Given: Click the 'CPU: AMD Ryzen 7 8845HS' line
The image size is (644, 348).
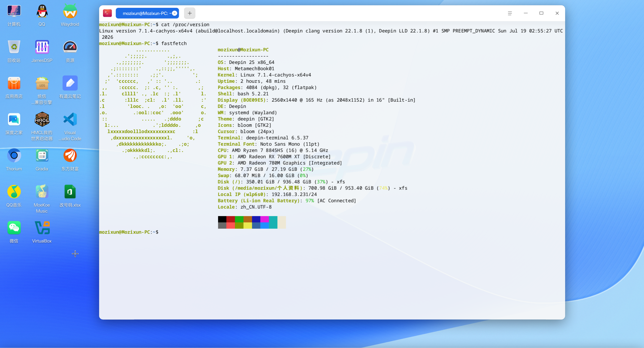Looking at the screenshot, I should 273,150.
